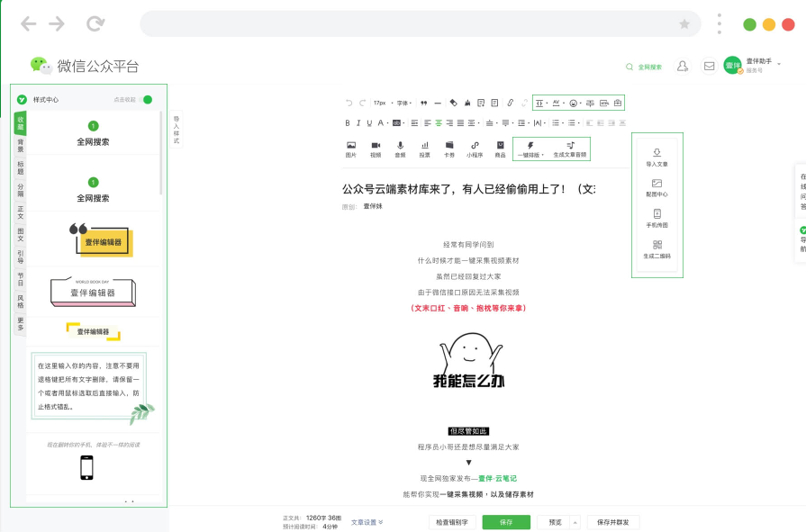Toggle italic formatting in the editor toolbar
The width and height of the screenshot is (806, 532).
[x=358, y=122]
